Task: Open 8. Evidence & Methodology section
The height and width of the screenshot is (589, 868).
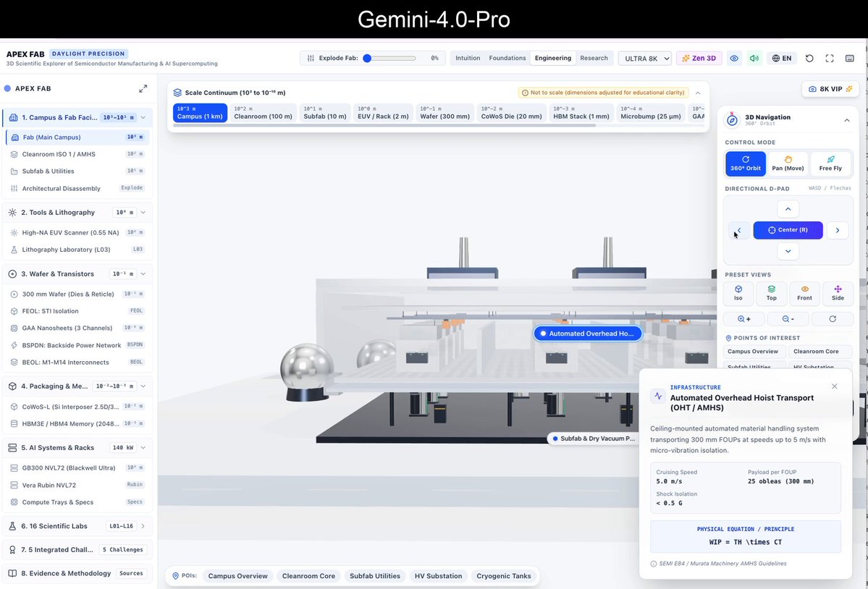Action: (77, 574)
